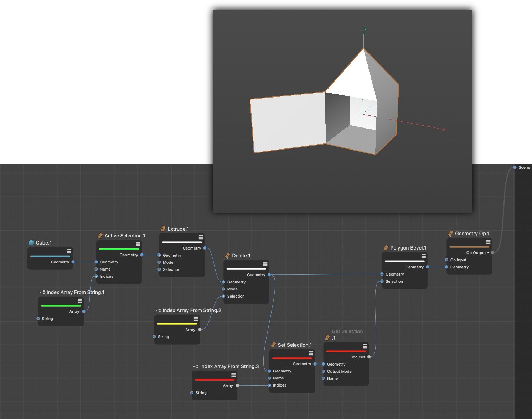Click the Set Selection.1 node icon
The width and height of the screenshot is (532, 419).
click(x=273, y=345)
